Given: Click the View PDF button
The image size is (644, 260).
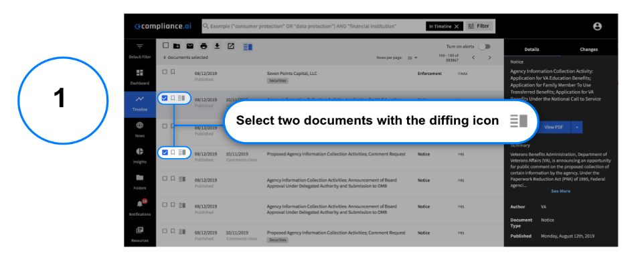Looking at the screenshot, I should pos(554,127).
